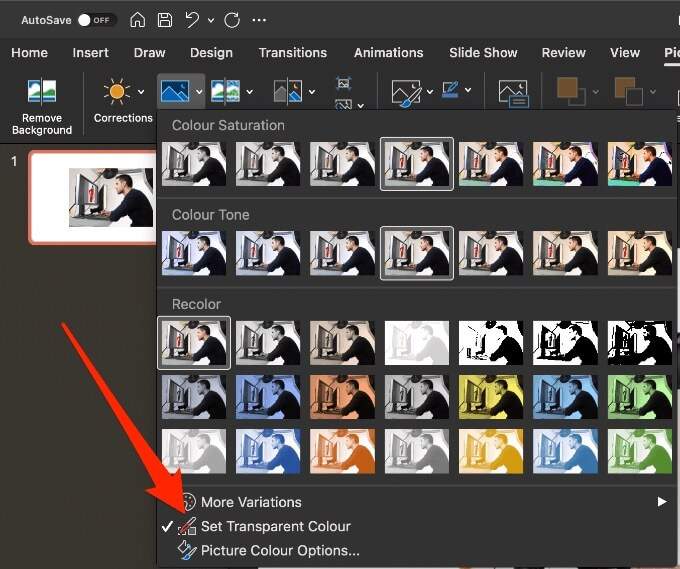Click the More Variations palette icon
The width and height of the screenshot is (680, 569).
pos(188,502)
